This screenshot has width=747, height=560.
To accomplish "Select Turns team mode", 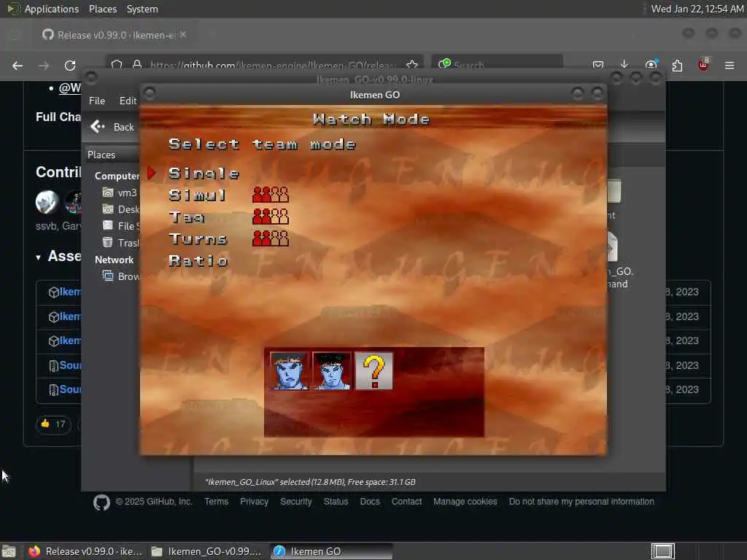I will click(x=198, y=238).
